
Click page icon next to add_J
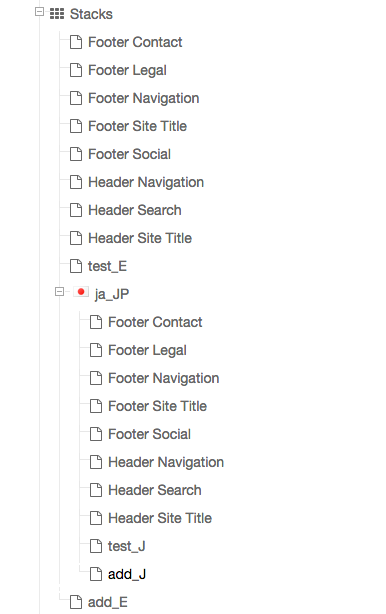(96, 574)
